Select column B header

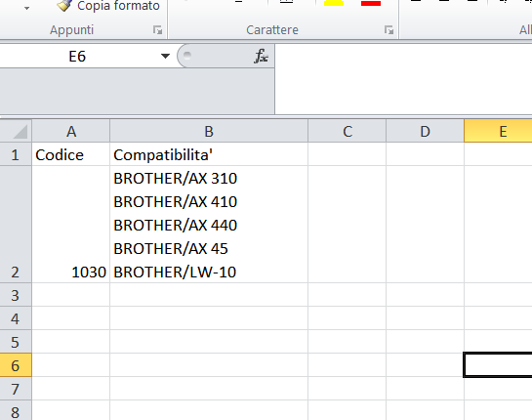pyautogui.click(x=209, y=131)
